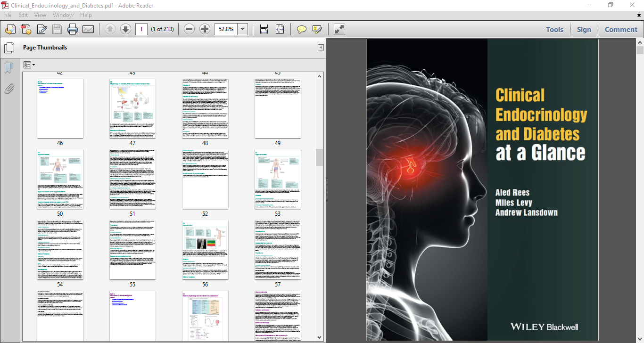The width and height of the screenshot is (644, 343).
Task: Click the Save file floppy icon
Action: [x=57, y=29]
